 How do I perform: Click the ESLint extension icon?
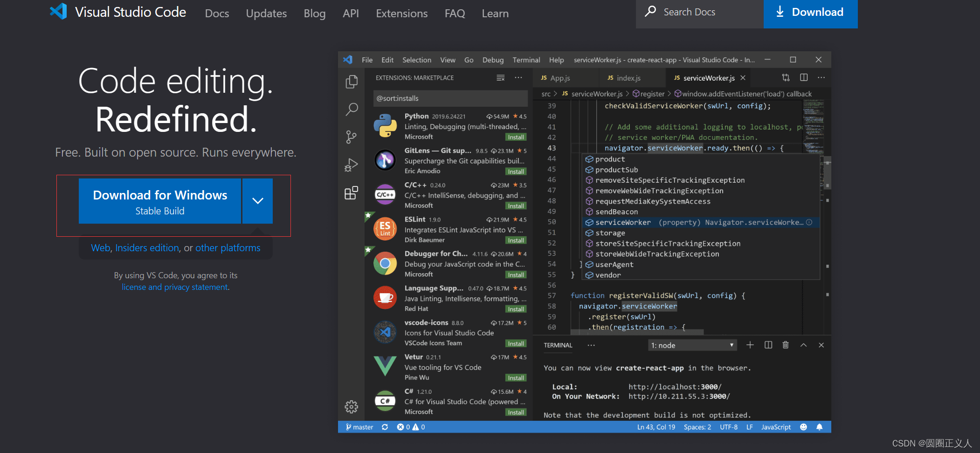pyautogui.click(x=385, y=229)
